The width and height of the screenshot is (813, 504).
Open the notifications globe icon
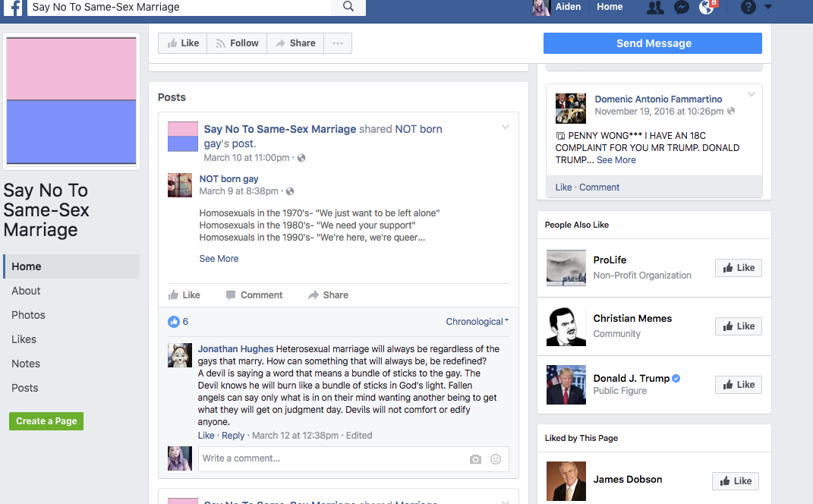(x=706, y=8)
